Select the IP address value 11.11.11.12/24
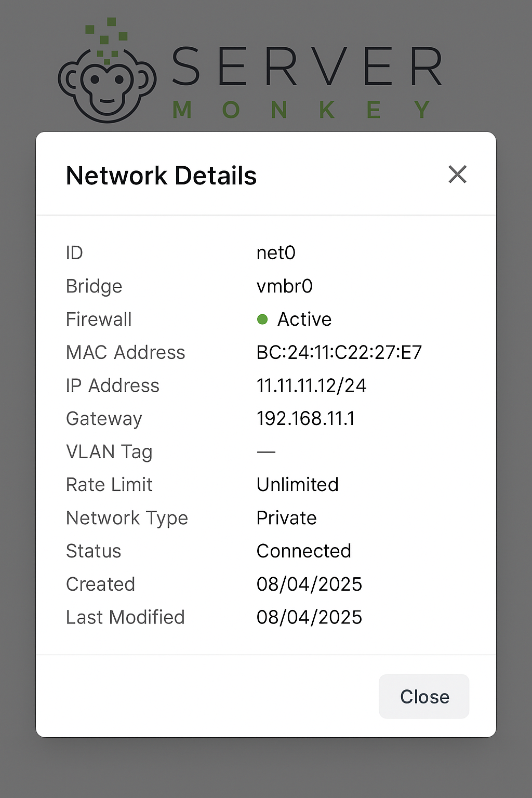 (x=312, y=386)
